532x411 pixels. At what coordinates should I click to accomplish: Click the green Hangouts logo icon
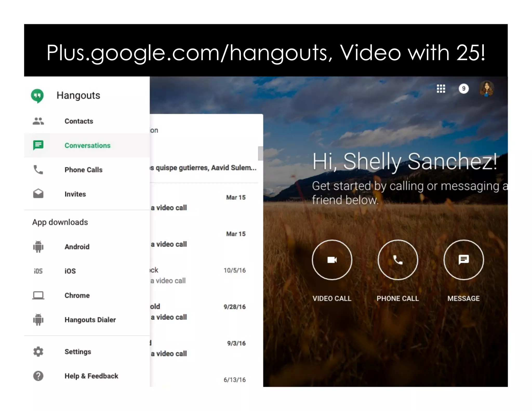[37, 96]
